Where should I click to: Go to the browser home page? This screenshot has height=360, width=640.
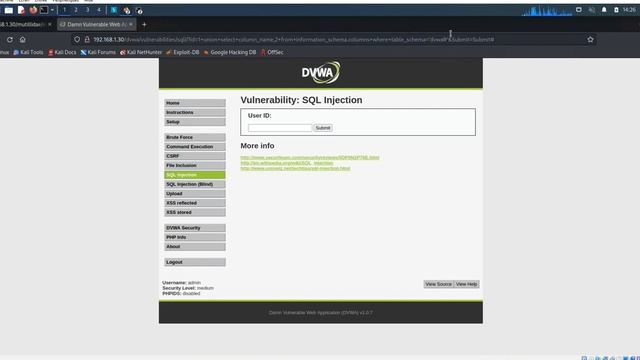tap(23, 40)
